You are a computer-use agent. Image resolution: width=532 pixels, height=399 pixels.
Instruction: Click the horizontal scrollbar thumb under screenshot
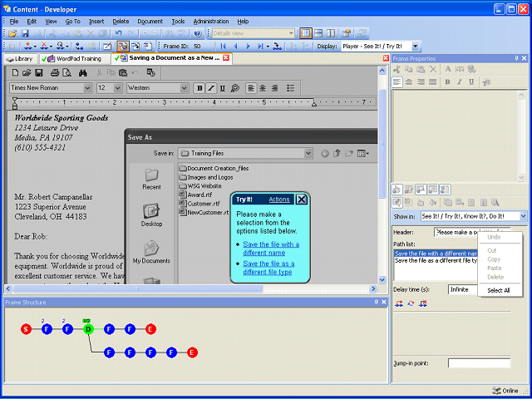138,288
